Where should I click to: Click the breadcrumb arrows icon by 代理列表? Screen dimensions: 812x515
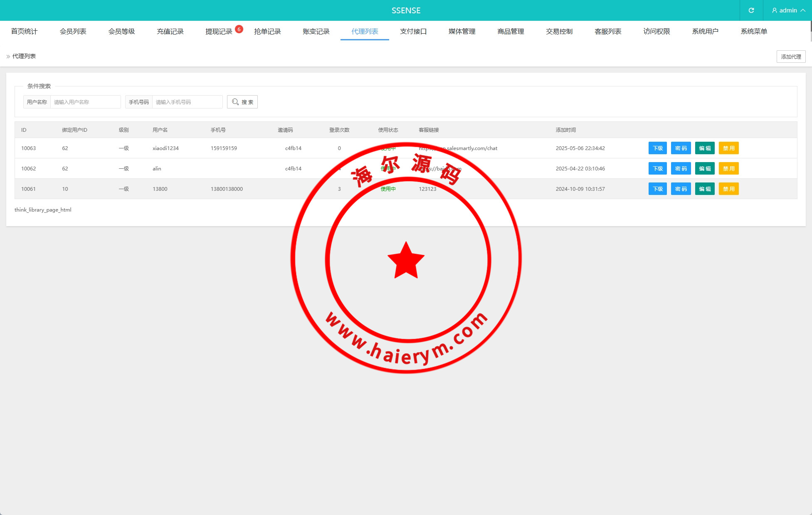[8, 57]
